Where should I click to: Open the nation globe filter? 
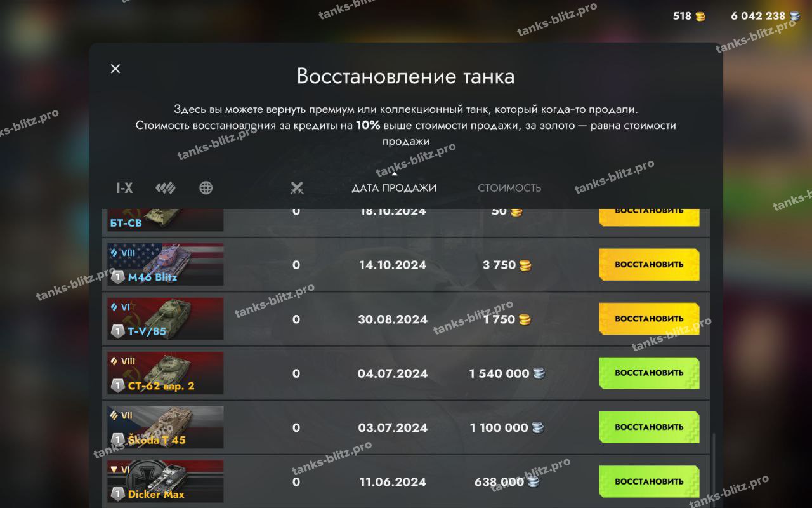pos(206,188)
